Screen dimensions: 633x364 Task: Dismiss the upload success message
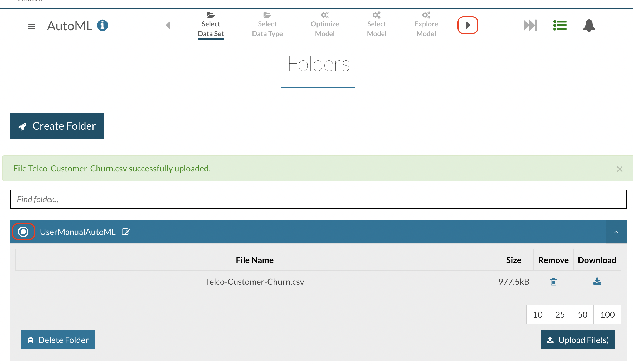tap(620, 169)
